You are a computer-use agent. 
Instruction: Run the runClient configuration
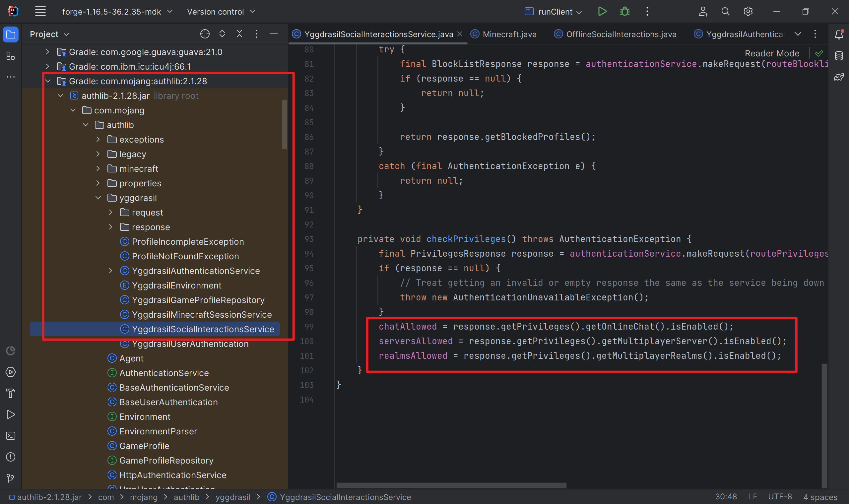(x=602, y=12)
